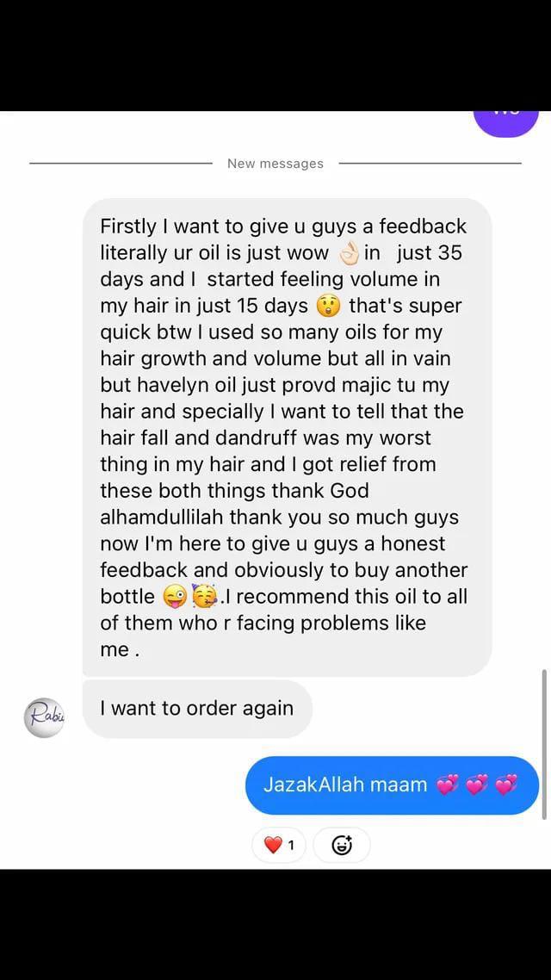
Task: Tap the red heart reaction with count 1
Action: (279, 845)
